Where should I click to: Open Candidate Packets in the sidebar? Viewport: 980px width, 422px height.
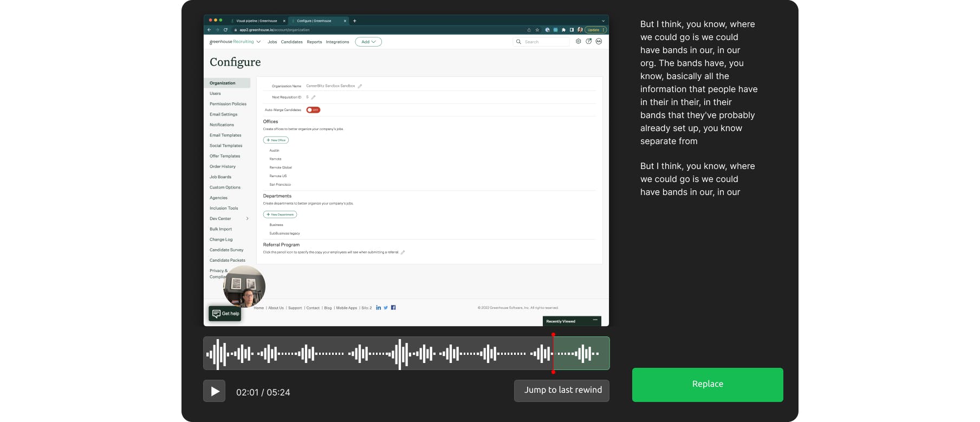228,261
